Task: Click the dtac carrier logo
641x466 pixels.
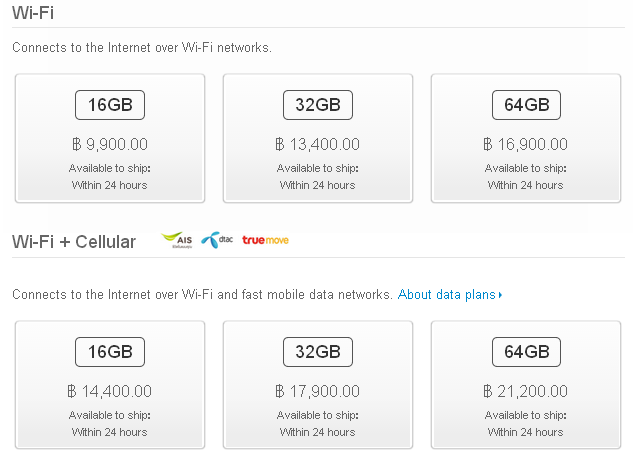Action: pos(217,240)
